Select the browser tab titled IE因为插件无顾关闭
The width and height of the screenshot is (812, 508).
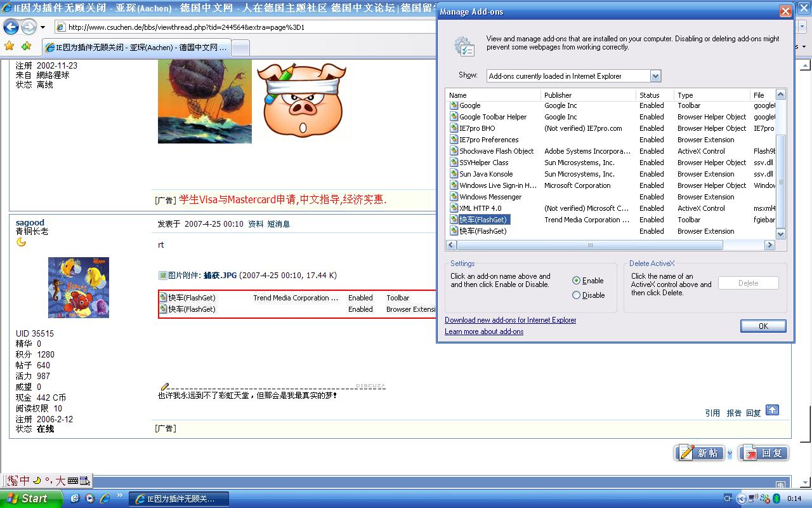[136, 48]
